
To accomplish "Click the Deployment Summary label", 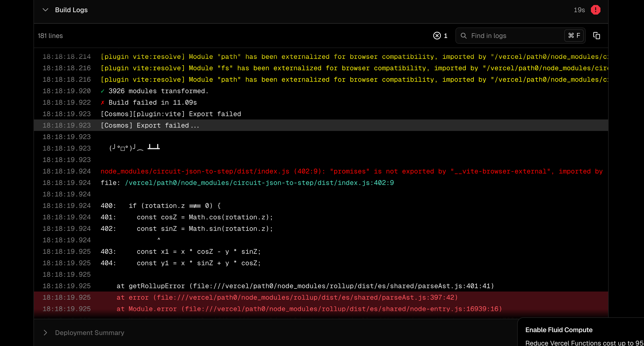I will [x=89, y=333].
